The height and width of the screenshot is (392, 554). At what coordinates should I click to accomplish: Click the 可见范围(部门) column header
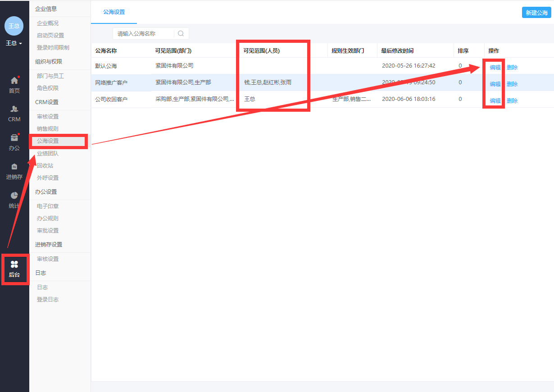(x=173, y=50)
